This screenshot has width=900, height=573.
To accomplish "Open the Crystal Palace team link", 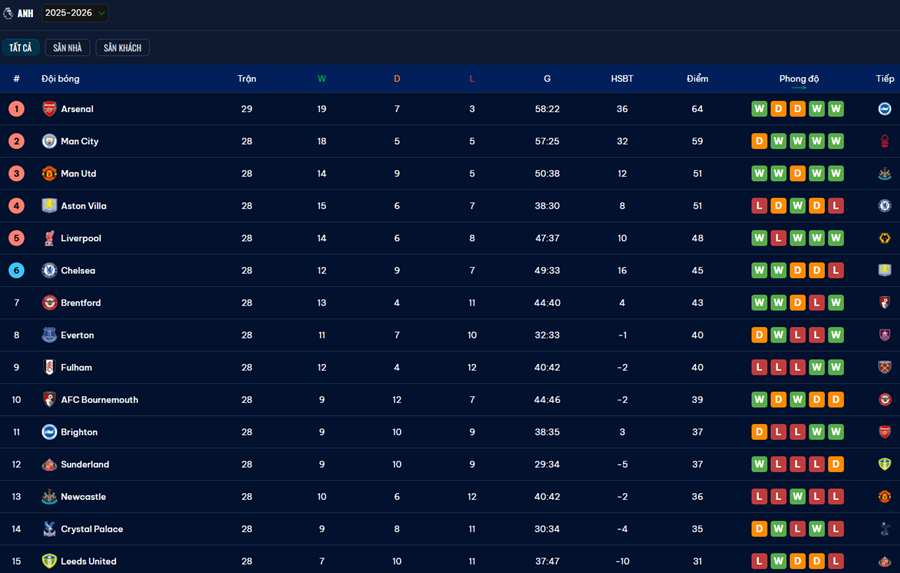I will (x=92, y=529).
